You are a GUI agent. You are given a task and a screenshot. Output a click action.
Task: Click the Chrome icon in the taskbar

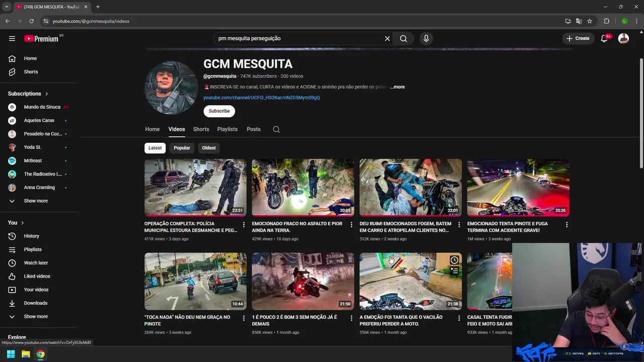pyautogui.click(x=40, y=354)
